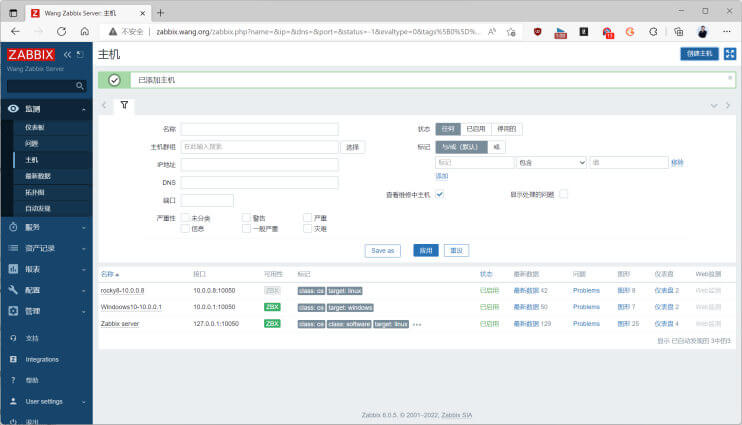Click the sidebar hide icon beside logo

pyautogui.click(x=80, y=54)
